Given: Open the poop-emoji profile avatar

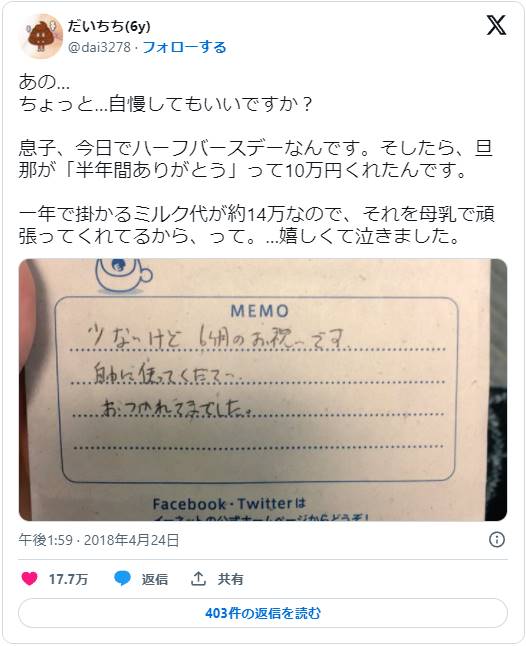Looking at the screenshot, I should [40, 36].
